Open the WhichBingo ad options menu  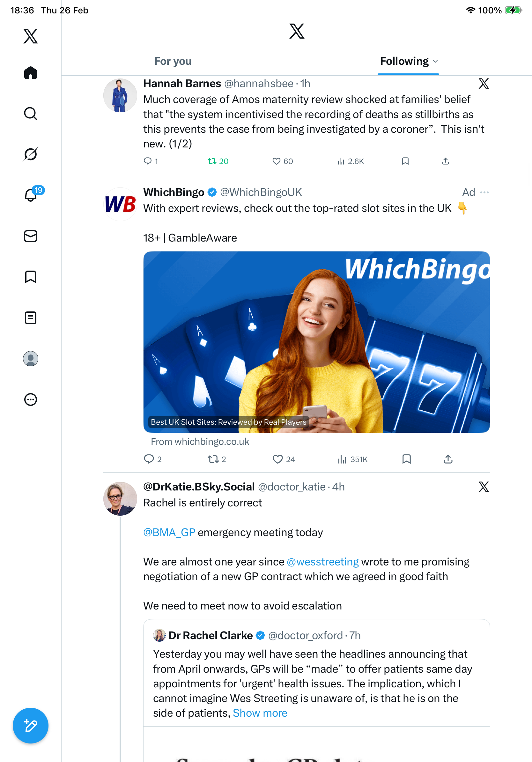point(484,192)
